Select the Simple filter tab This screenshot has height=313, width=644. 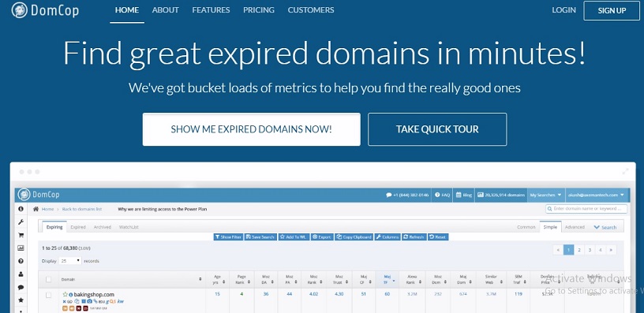coord(550,227)
